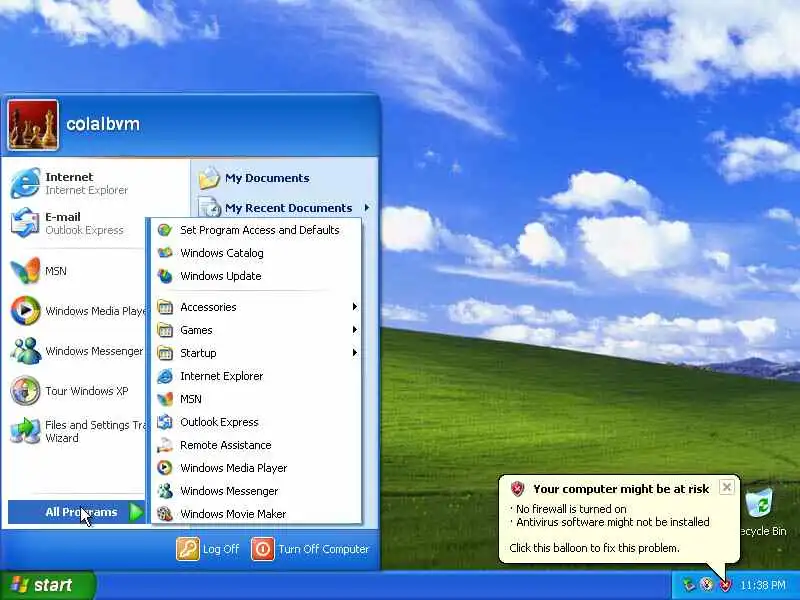Screen dimensions: 800x600
Task: Click the Start button
Action: [x=48, y=585]
